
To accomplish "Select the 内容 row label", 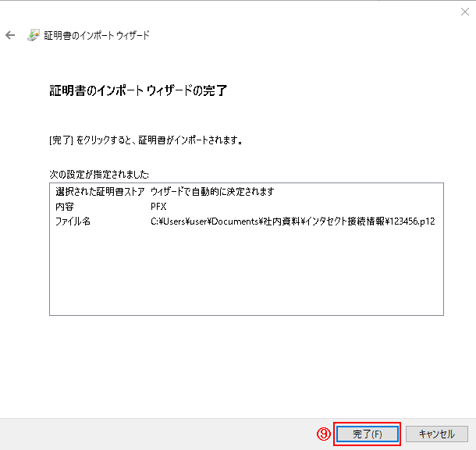I will click(x=64, y=207).
